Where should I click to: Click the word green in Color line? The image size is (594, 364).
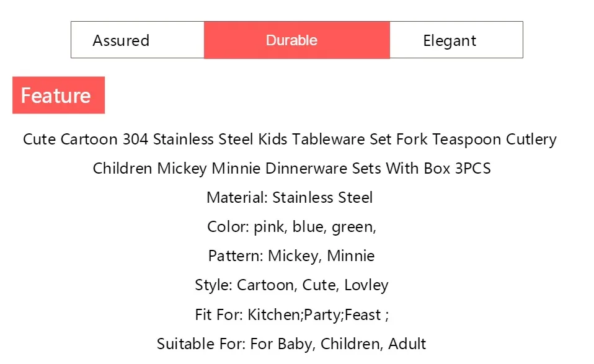coord(354,227)
